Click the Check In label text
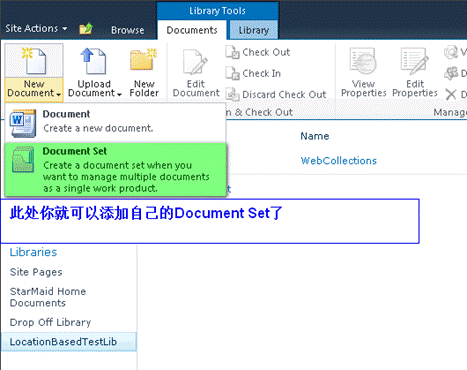Screen dimensions: 467x370 pyautogui.click(x=261, y=73)
